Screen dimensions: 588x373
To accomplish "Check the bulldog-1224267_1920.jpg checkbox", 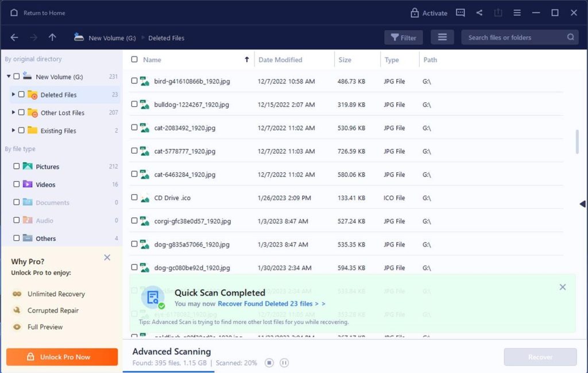I will click(134, 104).
